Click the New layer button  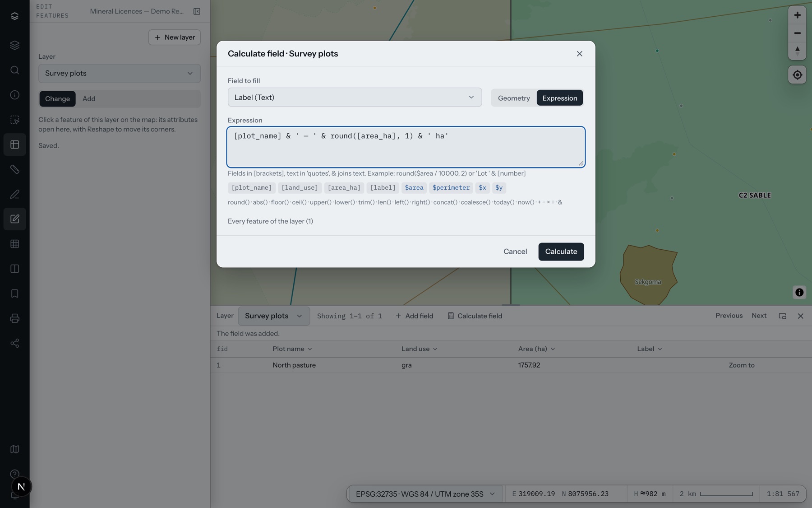175,37
